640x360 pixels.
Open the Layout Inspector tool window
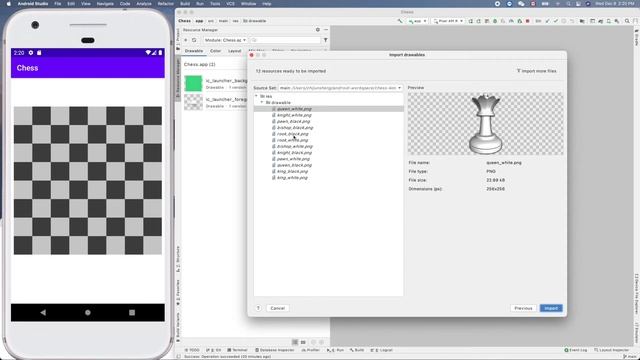tap(611, 350)
